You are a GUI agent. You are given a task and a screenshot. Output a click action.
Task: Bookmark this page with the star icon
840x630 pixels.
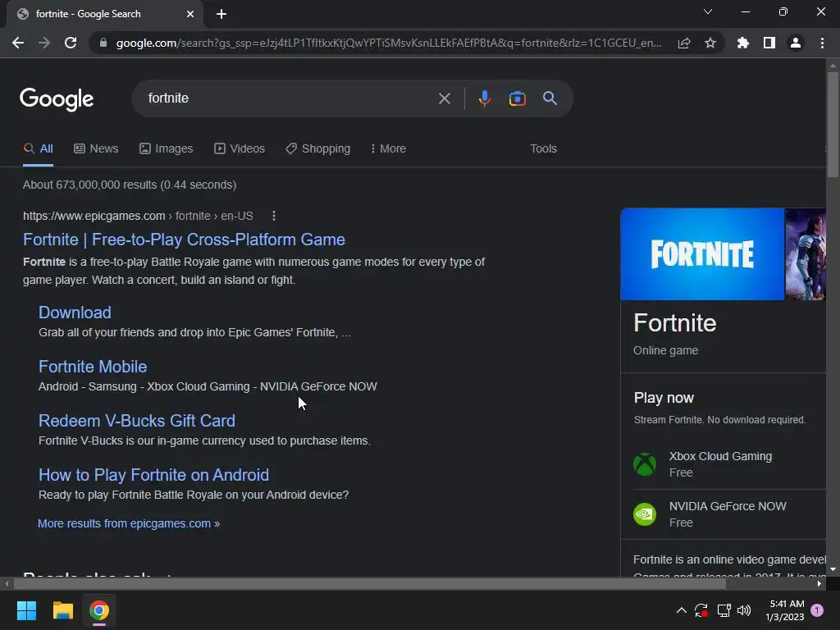click(710, 43)
